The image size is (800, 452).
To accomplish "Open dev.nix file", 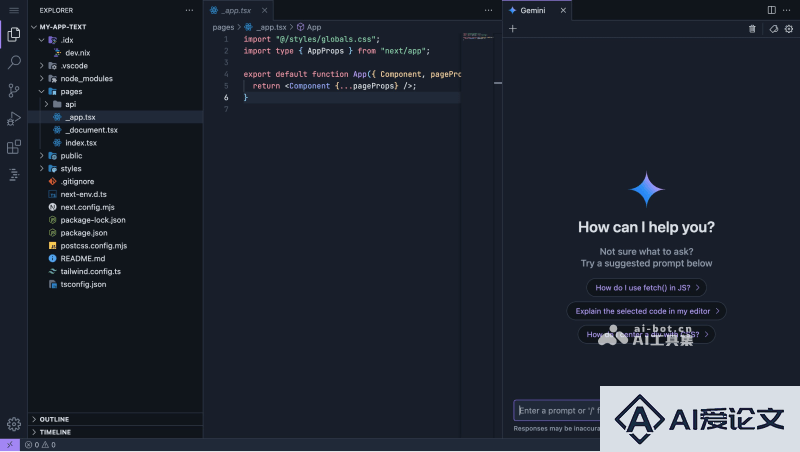I will pyautogui.click(x=78, y=53).
